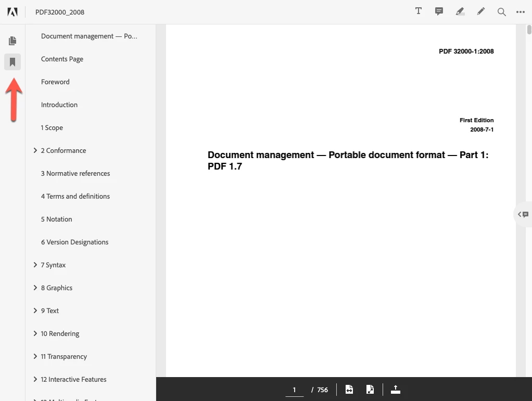This screenshot has width=532, height=401.
Task: Click the document title heading text
Action: (x=348, y=160)
